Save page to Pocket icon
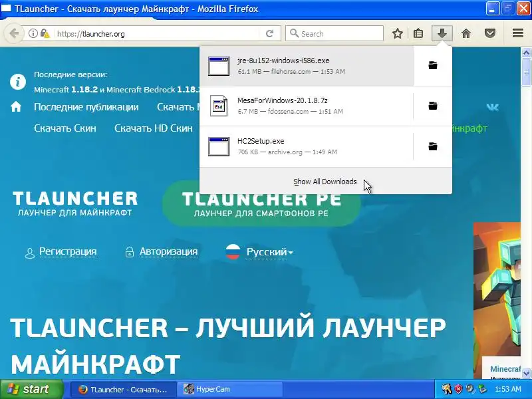The image size is (532, 399). [x=490, y=34]
